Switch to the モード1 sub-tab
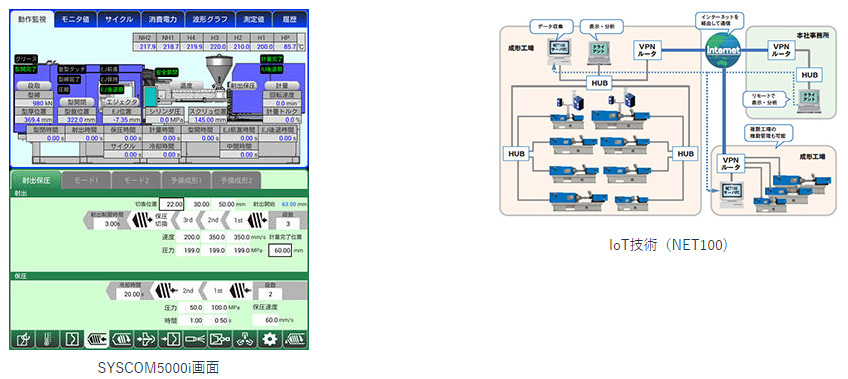This screenshot has width=848, height=379. pyautogui.click(x=86, y=181)
